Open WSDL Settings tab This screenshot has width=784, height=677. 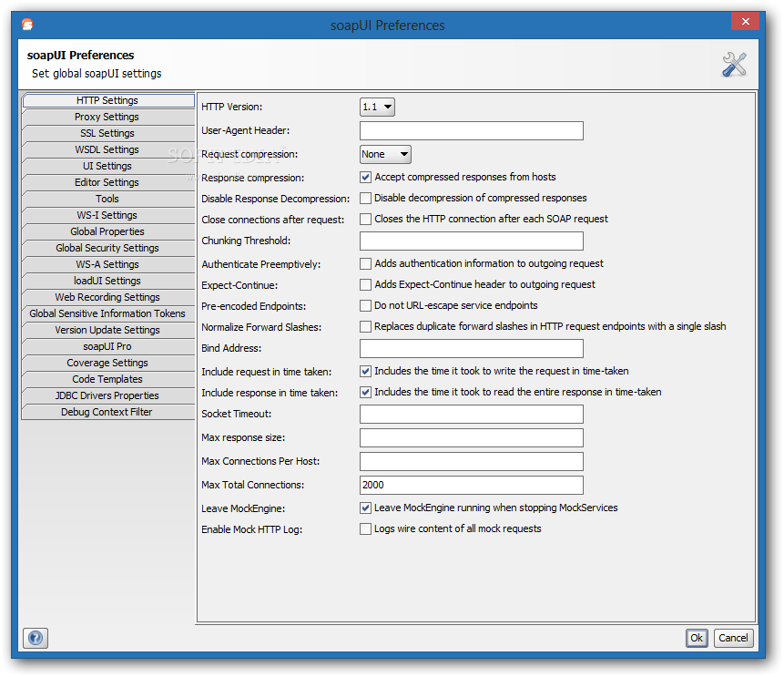point(108,149)
